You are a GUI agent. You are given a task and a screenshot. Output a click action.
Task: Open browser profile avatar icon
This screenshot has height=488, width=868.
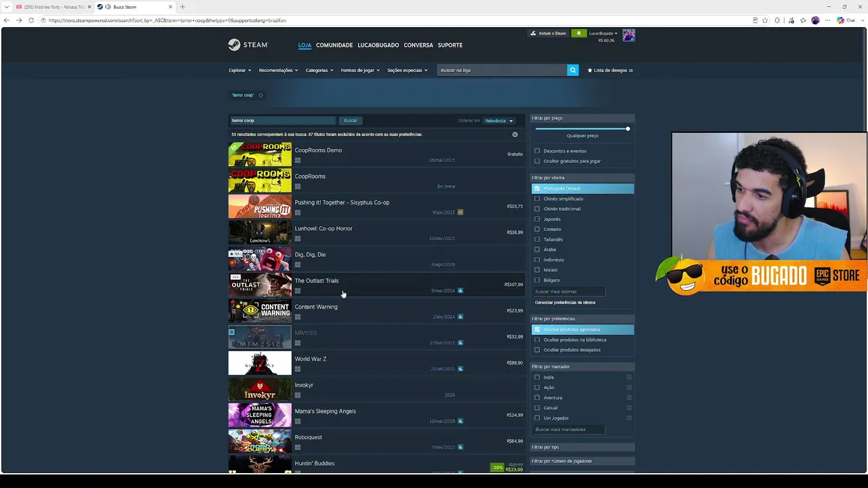click(815, 20)
